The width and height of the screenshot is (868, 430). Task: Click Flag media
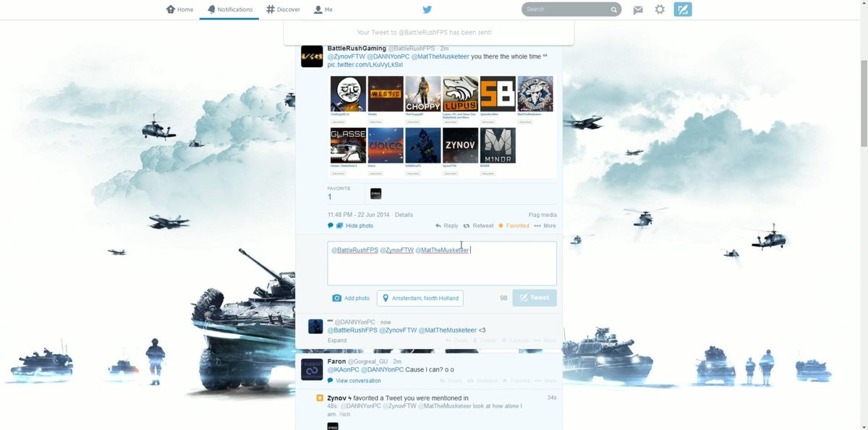pyautogui.click(x=542, y=215)
